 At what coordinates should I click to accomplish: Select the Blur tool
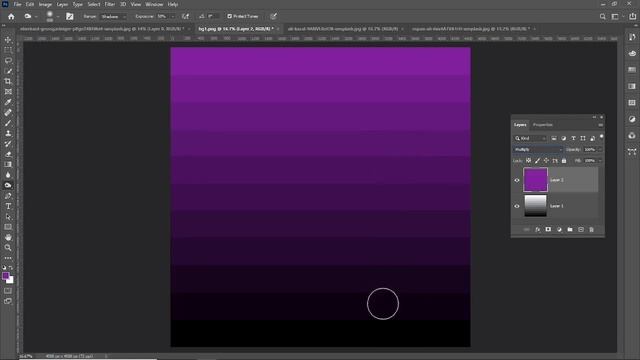[8, 175]
